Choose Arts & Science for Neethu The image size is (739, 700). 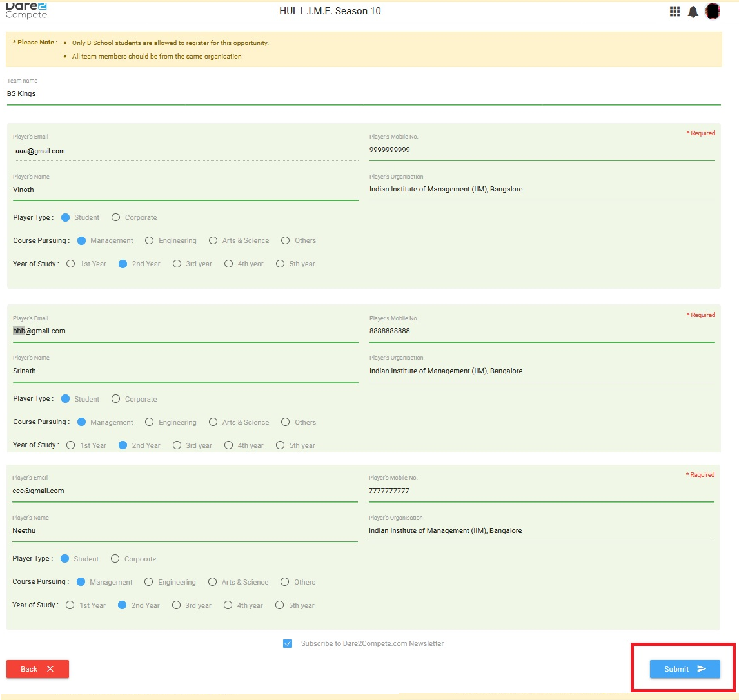(x=213, y=582)
